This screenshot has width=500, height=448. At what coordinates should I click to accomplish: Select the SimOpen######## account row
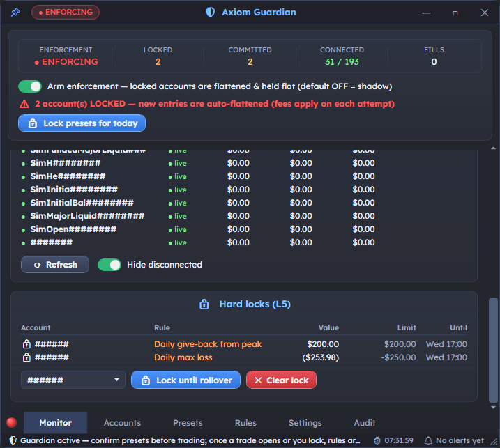[x=198, y=229]
